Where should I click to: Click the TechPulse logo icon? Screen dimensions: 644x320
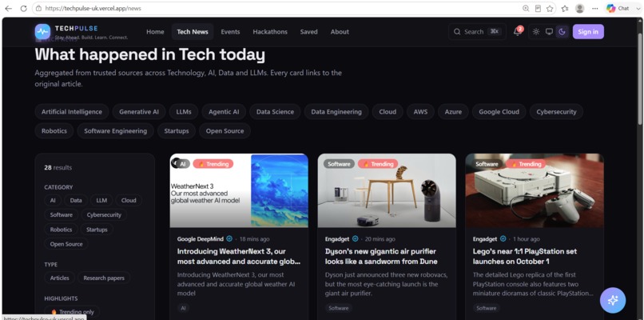(42, 32)
